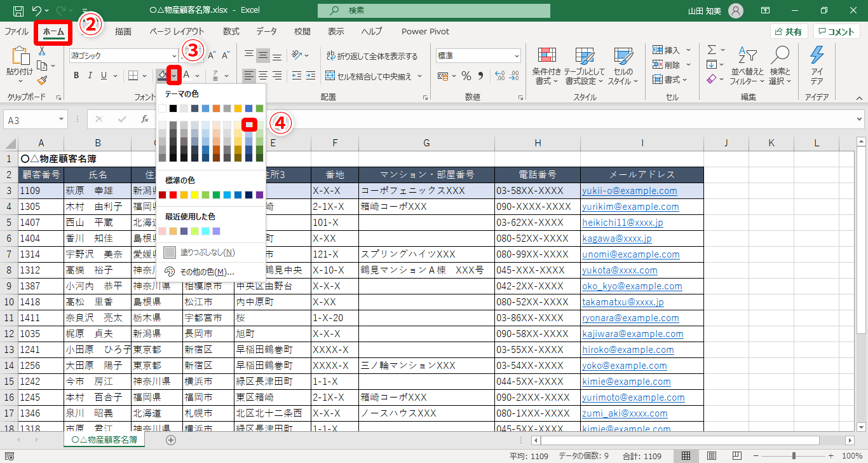The image size is (868, 463).
Task: Click the Format Painter brush icon
Action: coord(42,80)
